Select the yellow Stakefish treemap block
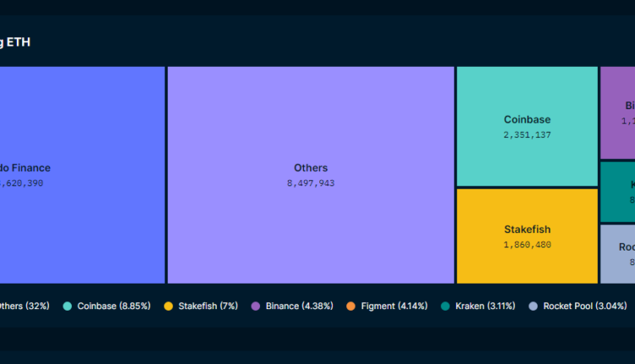 527,235
